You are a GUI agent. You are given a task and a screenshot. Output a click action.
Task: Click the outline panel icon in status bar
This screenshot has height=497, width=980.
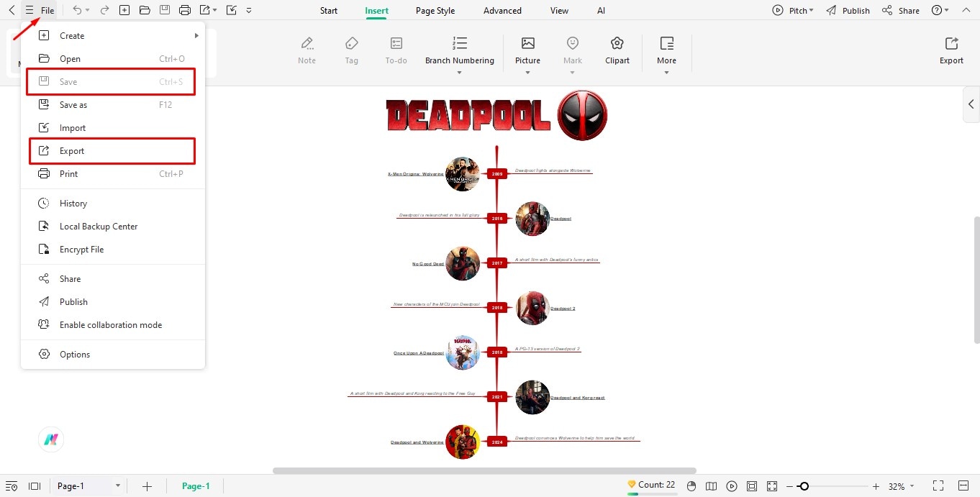12,486
